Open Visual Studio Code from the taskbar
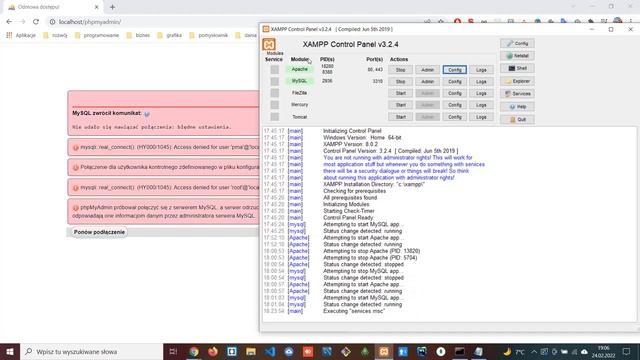This screenshot has width=640, height=360. (270, 351)
